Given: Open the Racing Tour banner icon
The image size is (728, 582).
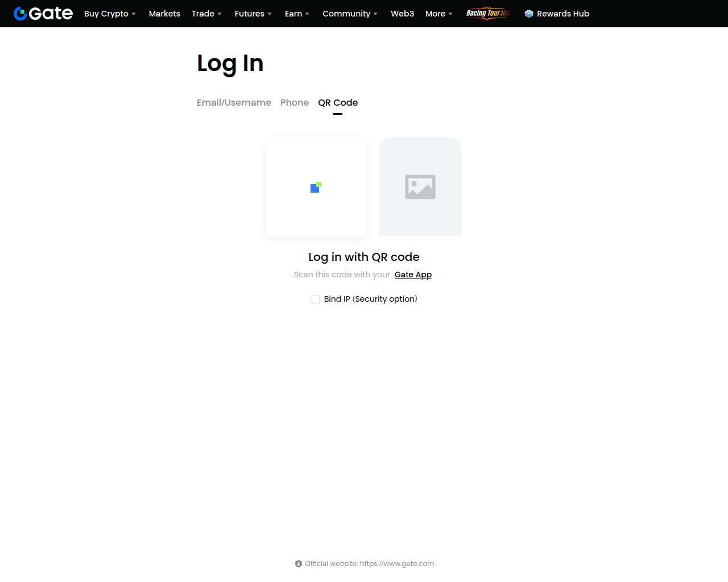Looking at the screenshot, I should point(488,14).
